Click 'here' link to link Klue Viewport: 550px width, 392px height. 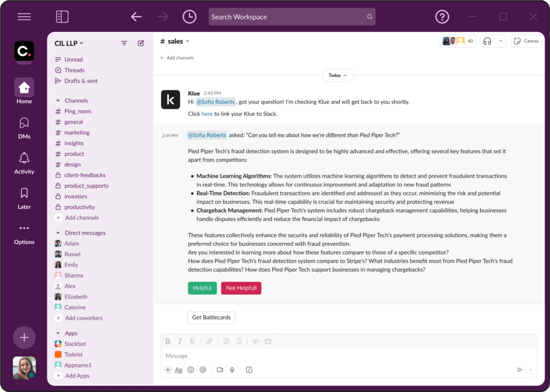pyautogui.click(x=207, y=114)
